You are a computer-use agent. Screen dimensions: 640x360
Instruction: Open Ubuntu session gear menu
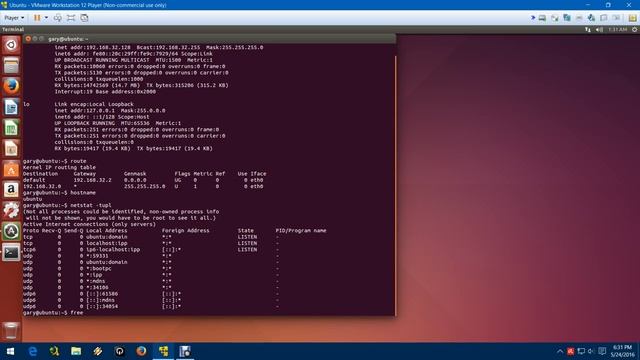click(634, 29)
